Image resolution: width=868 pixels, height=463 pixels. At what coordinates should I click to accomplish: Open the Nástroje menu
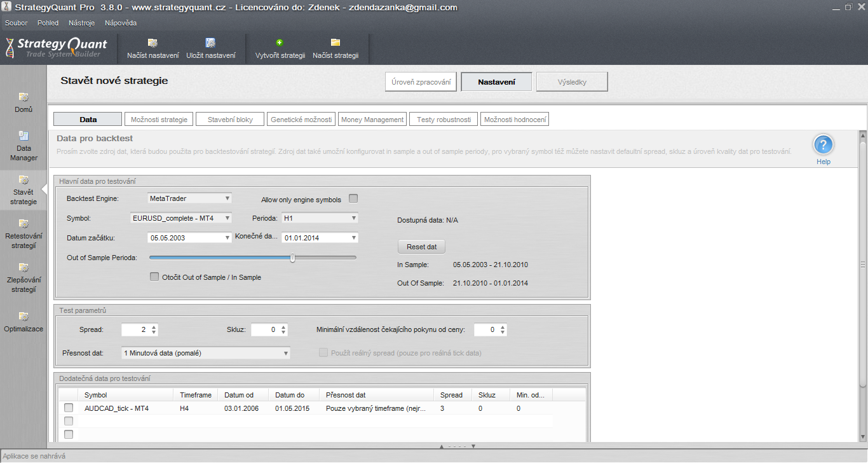pyautogui.click(x=81, y=23)
